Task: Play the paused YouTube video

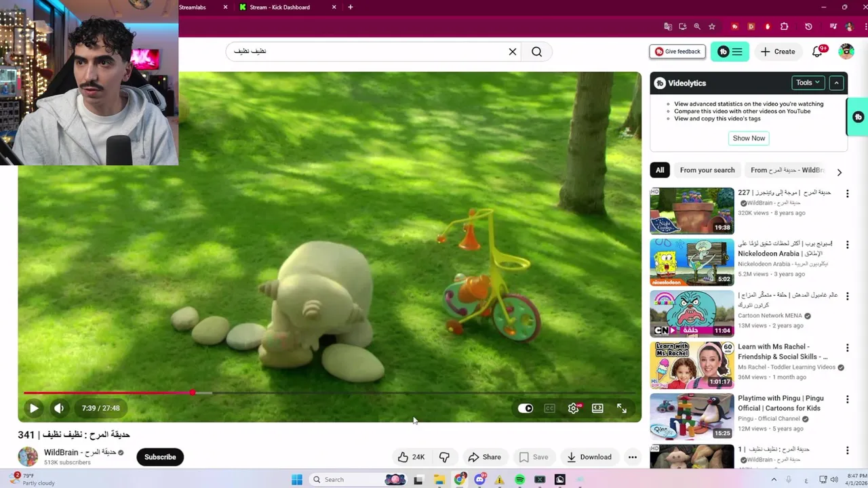Action: click(34, 408)
